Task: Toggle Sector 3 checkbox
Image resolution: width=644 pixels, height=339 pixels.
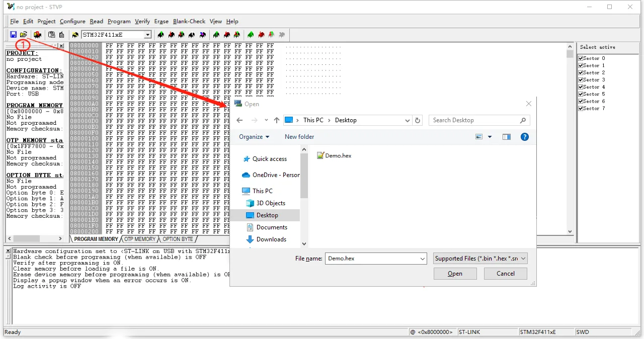Action: tap(581, 79)
